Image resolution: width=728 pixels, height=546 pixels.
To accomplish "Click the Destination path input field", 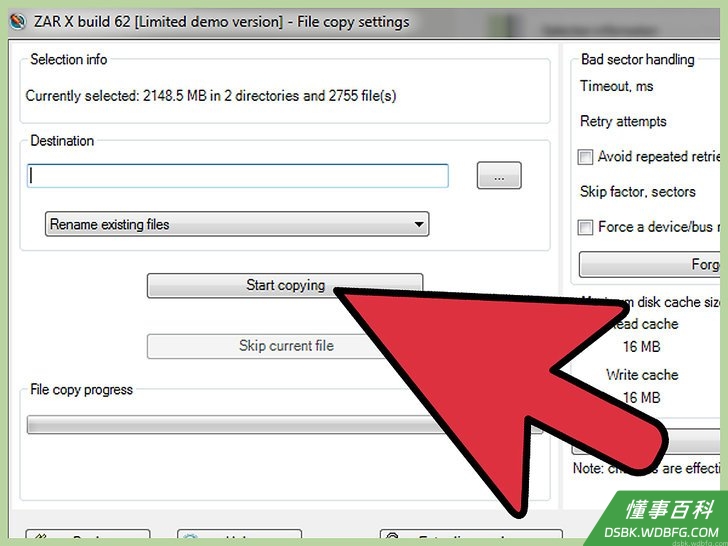I will coord(238,176).
